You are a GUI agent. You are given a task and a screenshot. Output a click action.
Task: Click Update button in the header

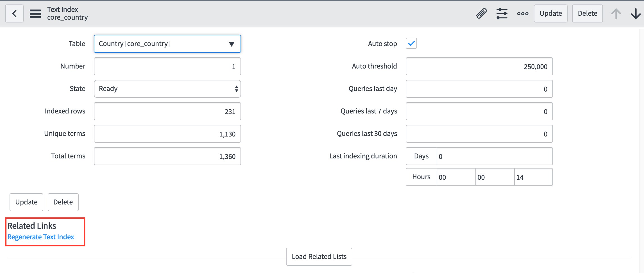(550, 13)
